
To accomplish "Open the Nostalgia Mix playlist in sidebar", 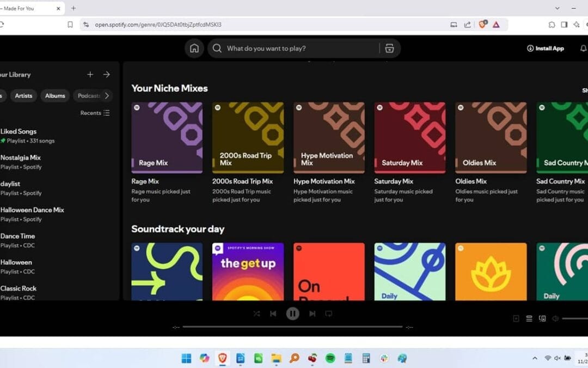I will [x=22, y=158].
